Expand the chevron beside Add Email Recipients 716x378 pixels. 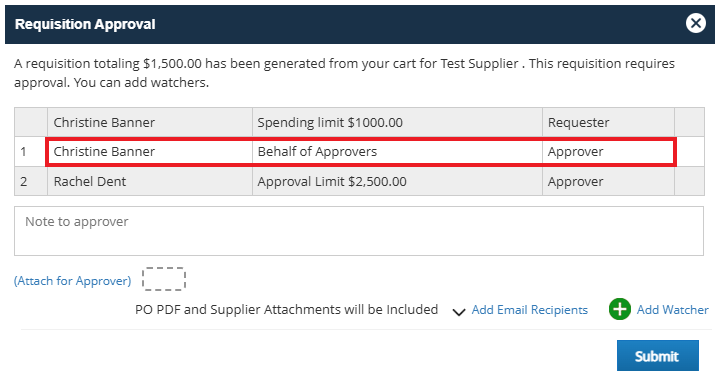tap(458, 312)
